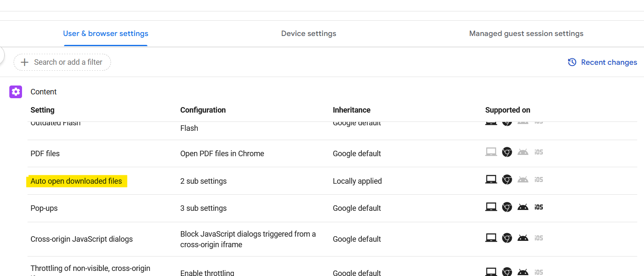Image resolution: width=644 pixels, height=276 pixels.
Task: Click the laptop icon in the Throttling row
Action: click(491, 271)
